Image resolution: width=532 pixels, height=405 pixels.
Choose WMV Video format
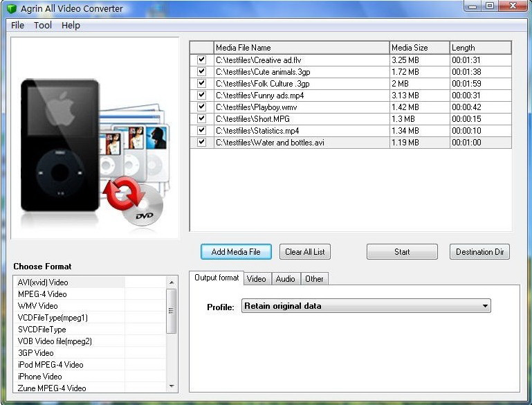(90, 305)
